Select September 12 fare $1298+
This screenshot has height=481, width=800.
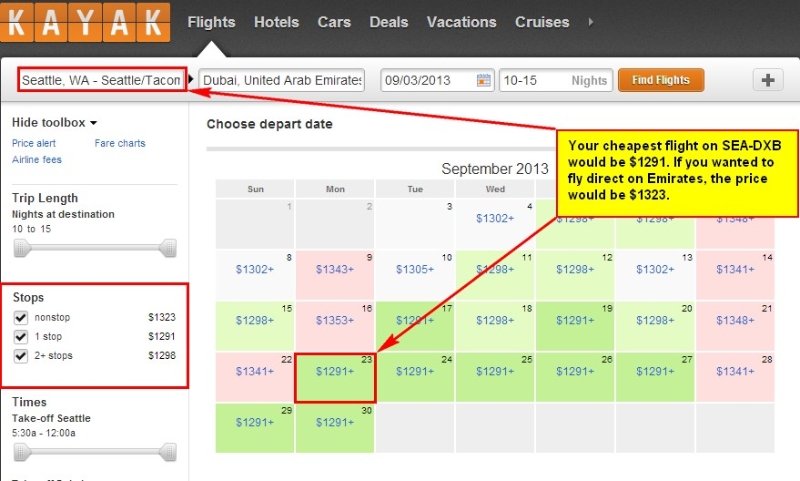[x=575, y=269]
